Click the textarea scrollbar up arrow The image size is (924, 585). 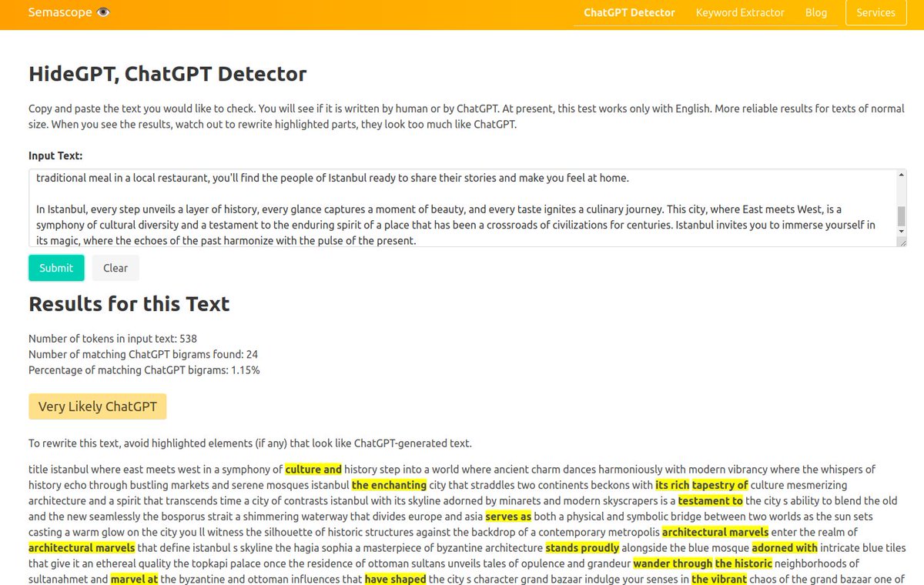coord(902,175)
